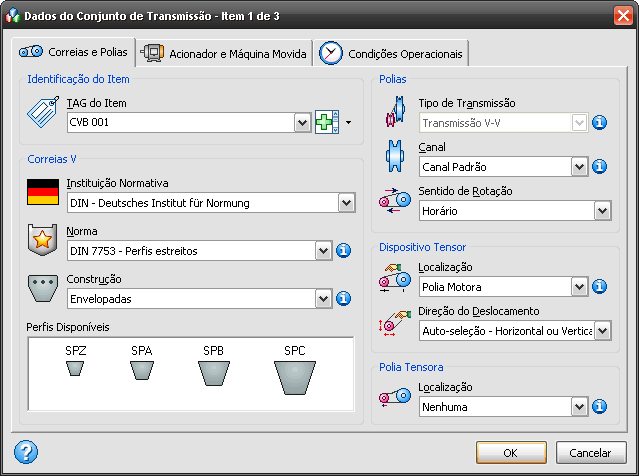This screenshot has width=639, height=476.
Task: Click the blue help question mark icon
Action: pos(26,452)
